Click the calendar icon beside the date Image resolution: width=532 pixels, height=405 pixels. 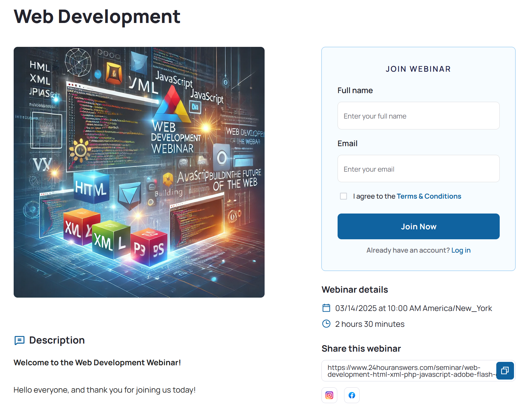(x=326, y=308)
